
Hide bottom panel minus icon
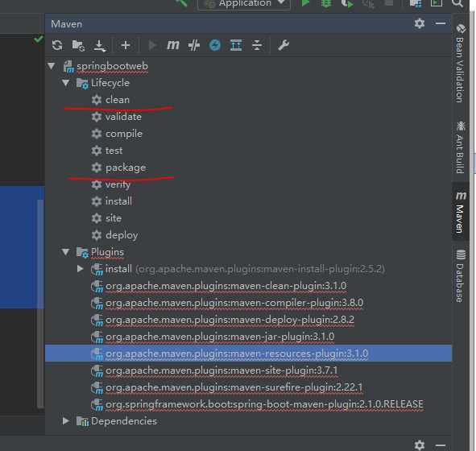(x=441, y=445)
